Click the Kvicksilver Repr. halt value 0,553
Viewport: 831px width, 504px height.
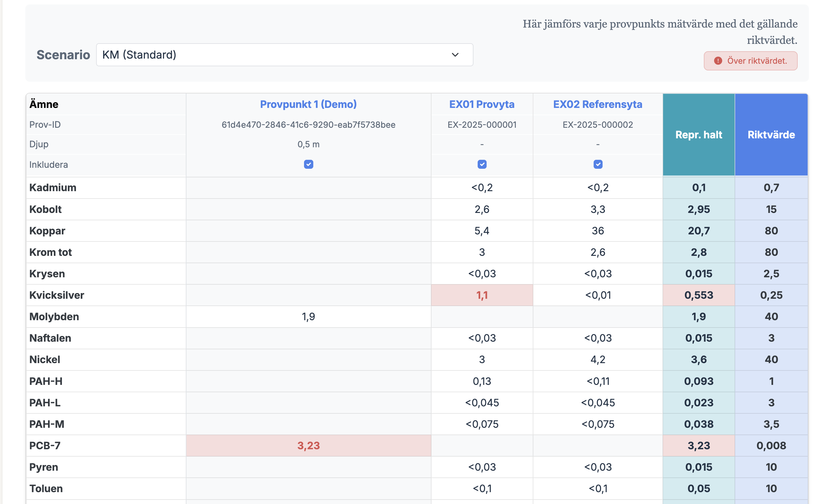coord(698,295)
